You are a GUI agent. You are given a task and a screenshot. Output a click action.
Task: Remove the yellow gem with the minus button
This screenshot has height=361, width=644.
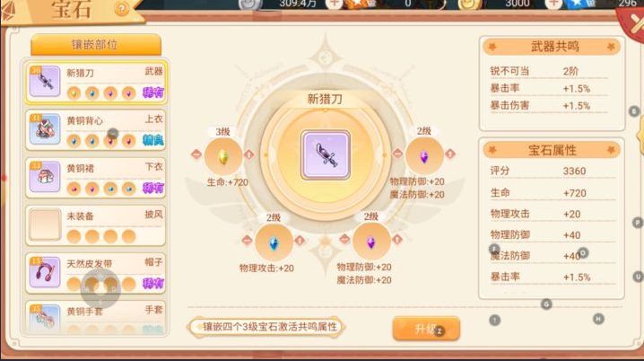(x=196, y=154)
